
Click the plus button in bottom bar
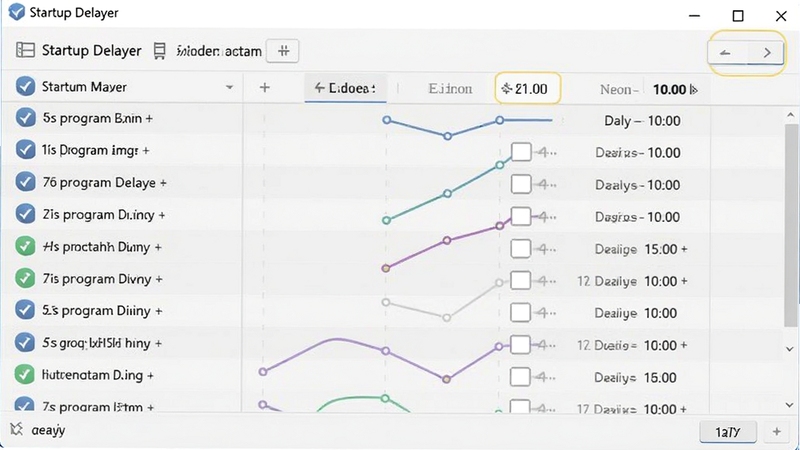777,432
